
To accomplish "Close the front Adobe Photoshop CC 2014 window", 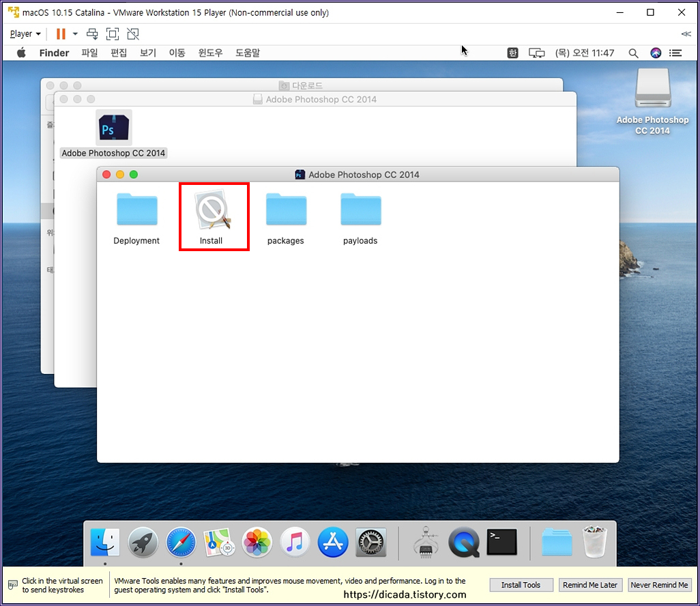I will tap(106, 175).
